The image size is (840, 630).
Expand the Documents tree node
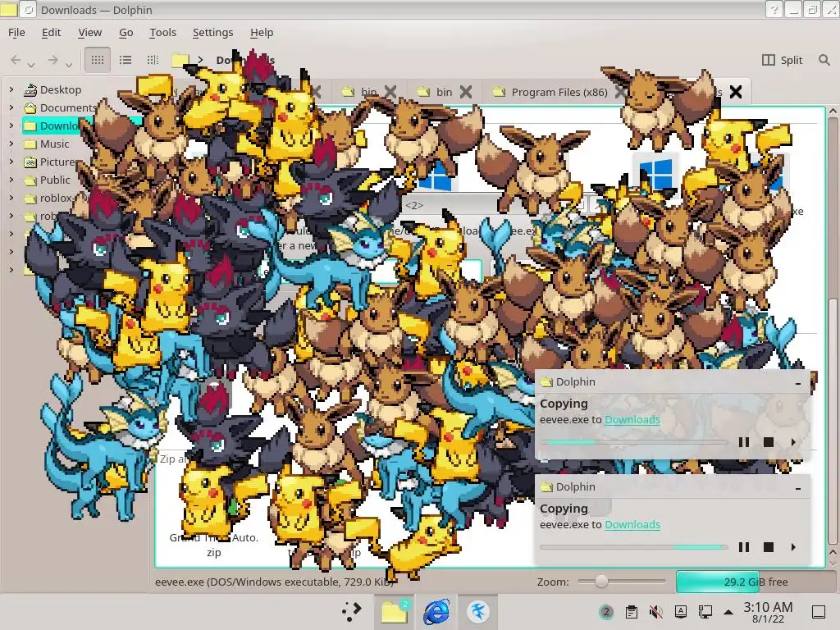[11, 107]
